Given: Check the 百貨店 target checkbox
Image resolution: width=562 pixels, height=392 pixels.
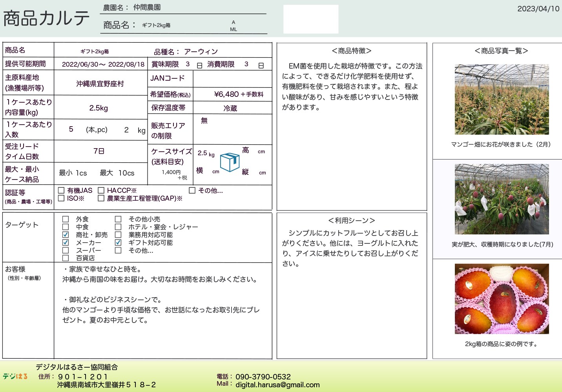Looking at the screenshot, I should pos(66,258).
